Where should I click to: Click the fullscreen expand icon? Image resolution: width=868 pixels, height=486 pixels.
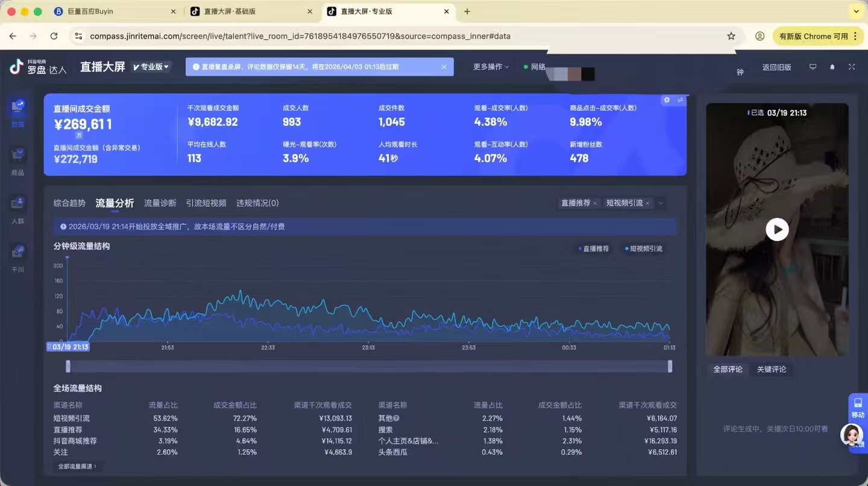(x=852, y=67)
